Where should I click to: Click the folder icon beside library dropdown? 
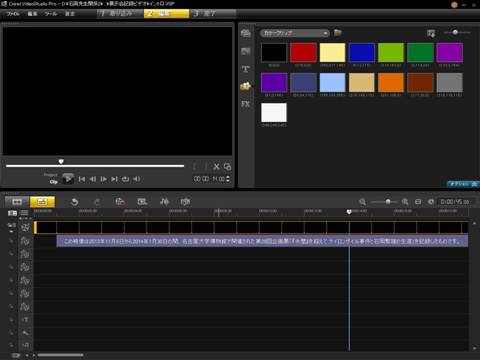click(x=338, y=33)
